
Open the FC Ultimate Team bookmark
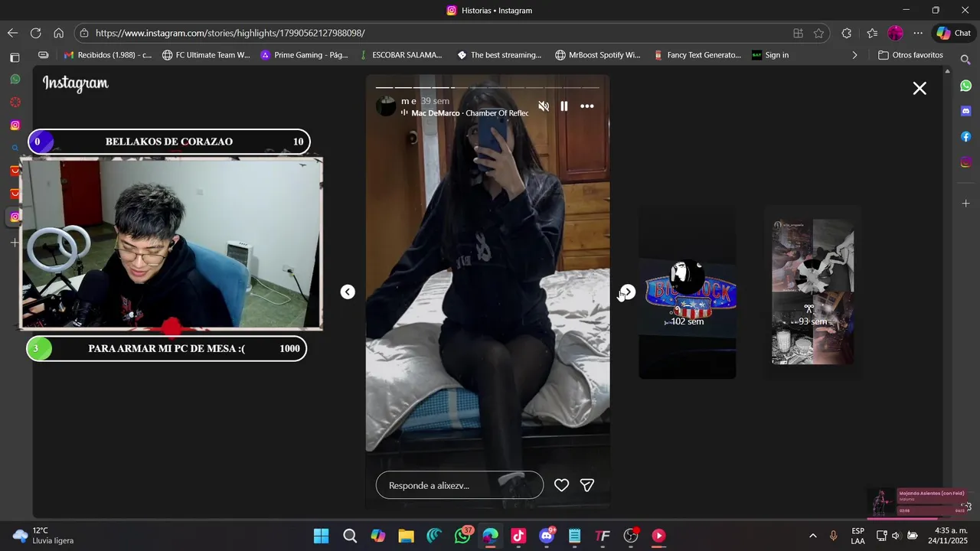tap(206, 55)
